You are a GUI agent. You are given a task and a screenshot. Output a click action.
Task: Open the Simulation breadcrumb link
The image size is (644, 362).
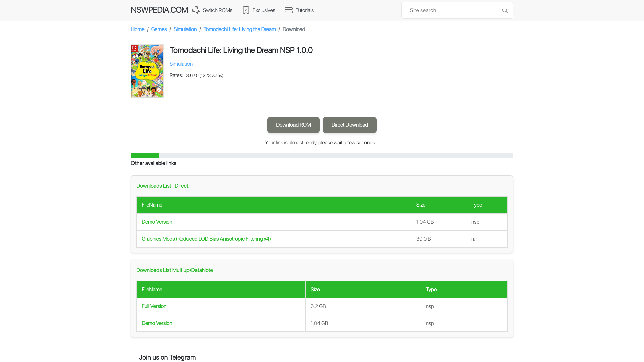tap(185, 29)
